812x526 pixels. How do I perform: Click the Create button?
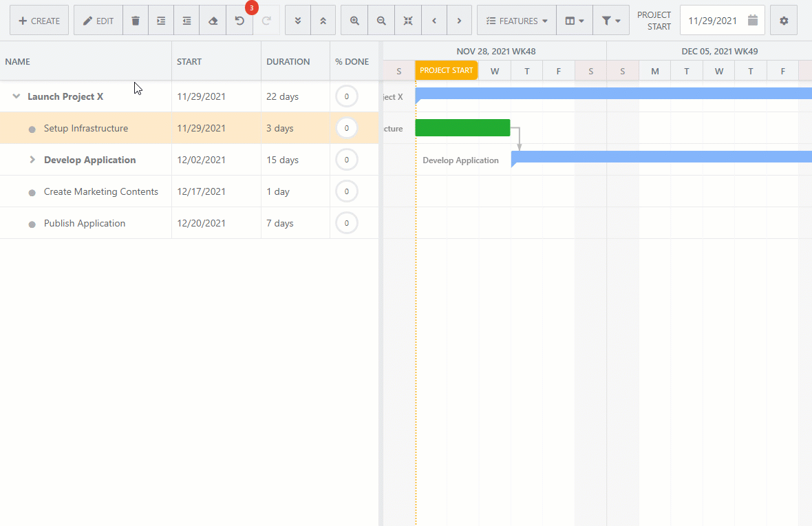pos(39,21)
